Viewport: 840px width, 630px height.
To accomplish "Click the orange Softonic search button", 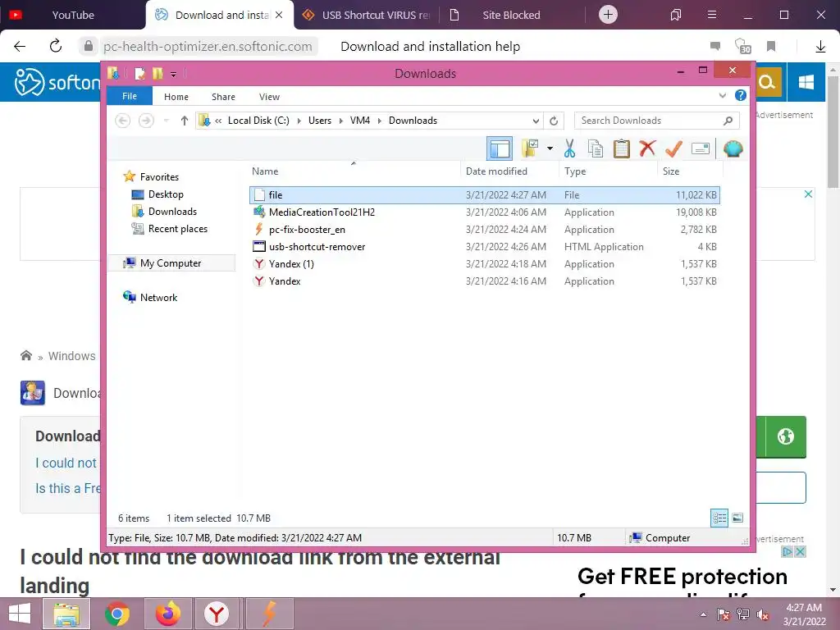I will 768,82.
